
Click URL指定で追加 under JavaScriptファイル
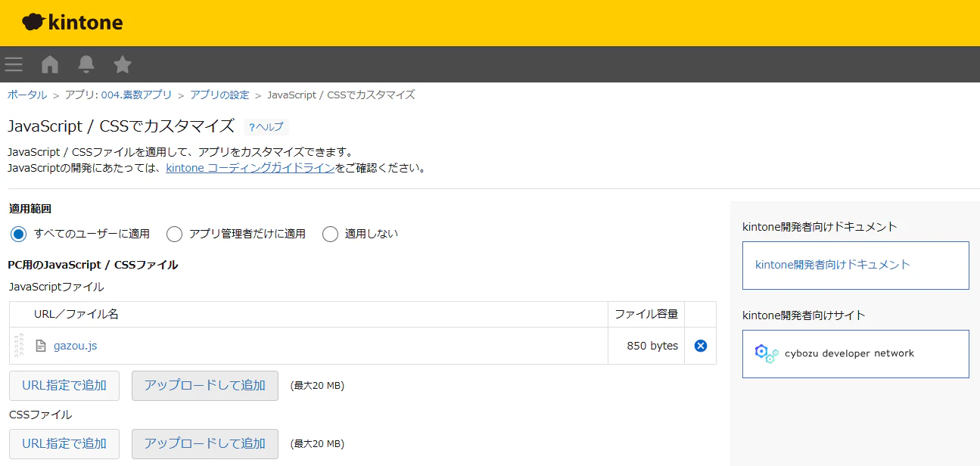(x=64, y=385)
